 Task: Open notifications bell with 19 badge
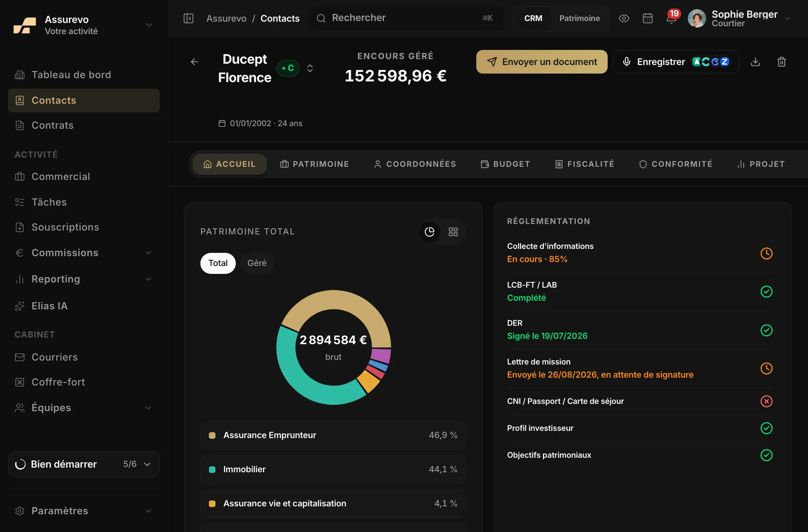[x=671, y=18]
